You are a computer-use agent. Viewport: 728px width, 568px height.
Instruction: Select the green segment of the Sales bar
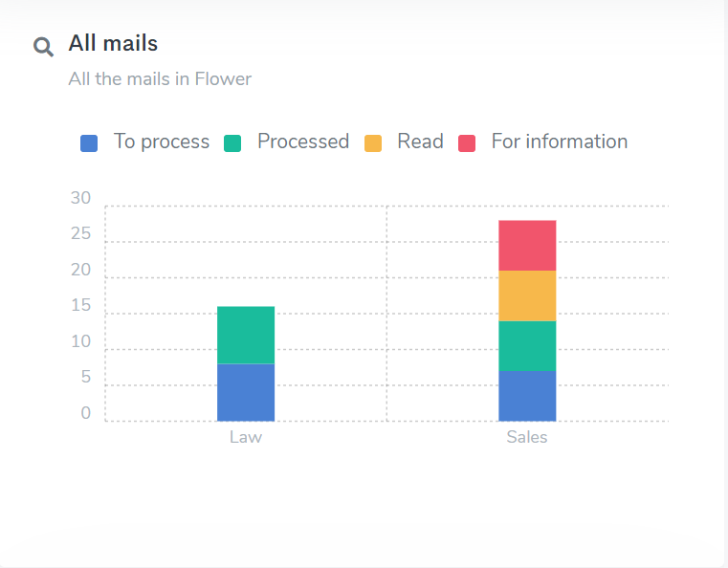[x=527, y=345]
